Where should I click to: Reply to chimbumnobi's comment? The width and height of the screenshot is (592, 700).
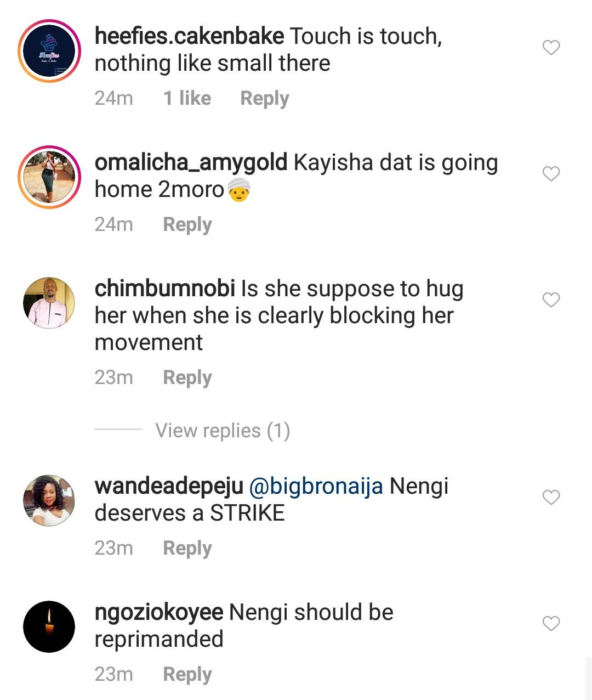187,378
